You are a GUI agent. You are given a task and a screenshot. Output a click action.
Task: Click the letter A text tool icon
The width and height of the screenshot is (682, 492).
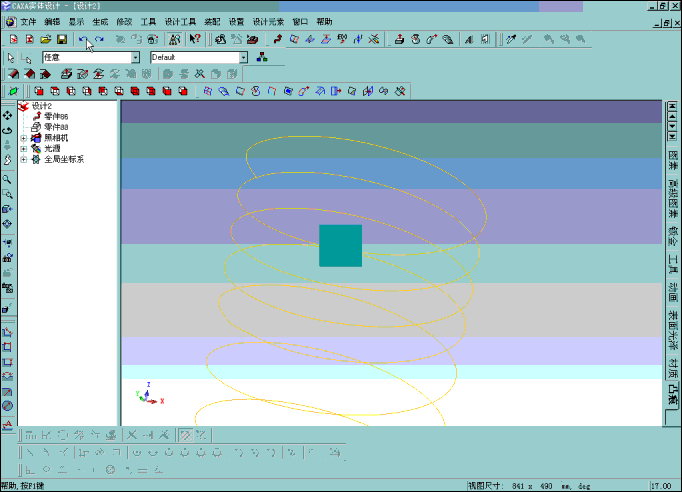pos(468,40)
